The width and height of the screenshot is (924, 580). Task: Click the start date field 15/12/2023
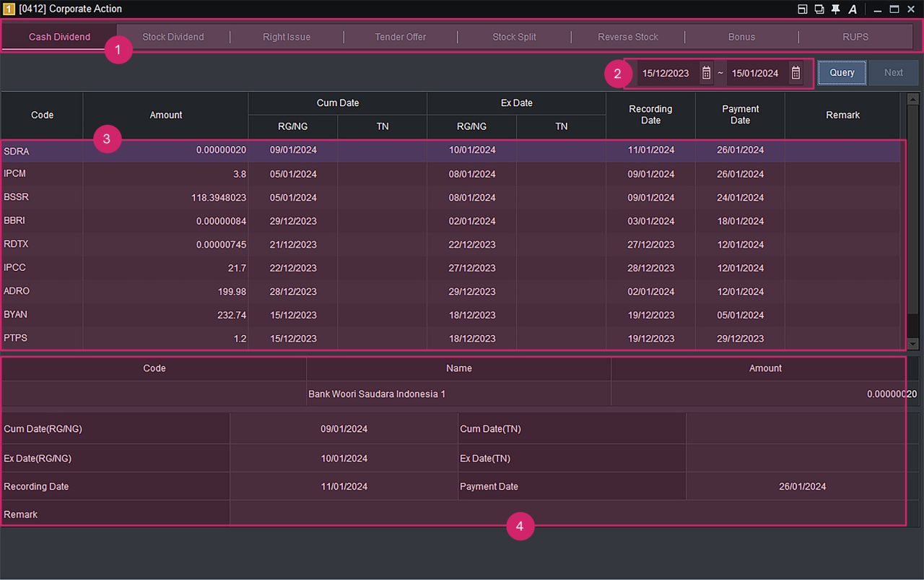[666, 73]
